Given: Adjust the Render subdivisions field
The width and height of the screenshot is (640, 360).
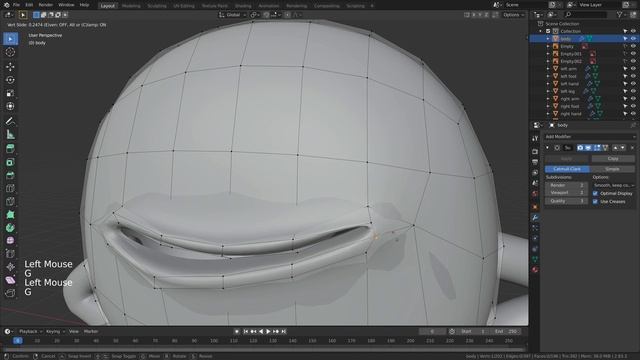Looking at the screenshot, I should coord(566,185).
